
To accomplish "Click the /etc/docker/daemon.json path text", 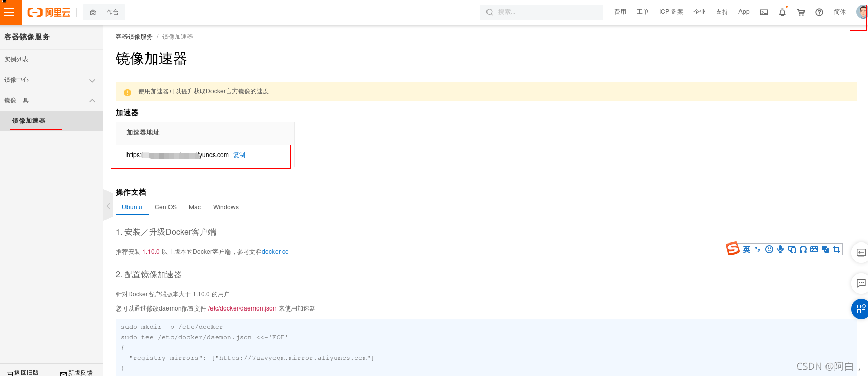I will (x=242, y=308).
